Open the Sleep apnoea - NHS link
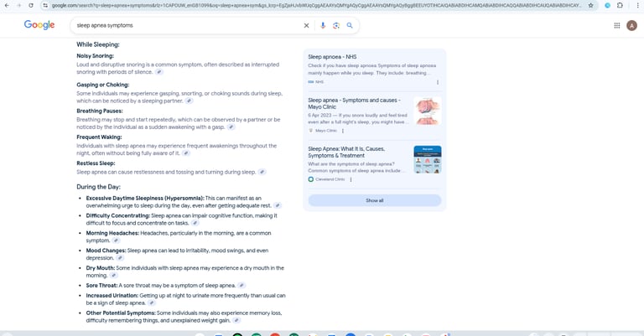 pos(332,57)
